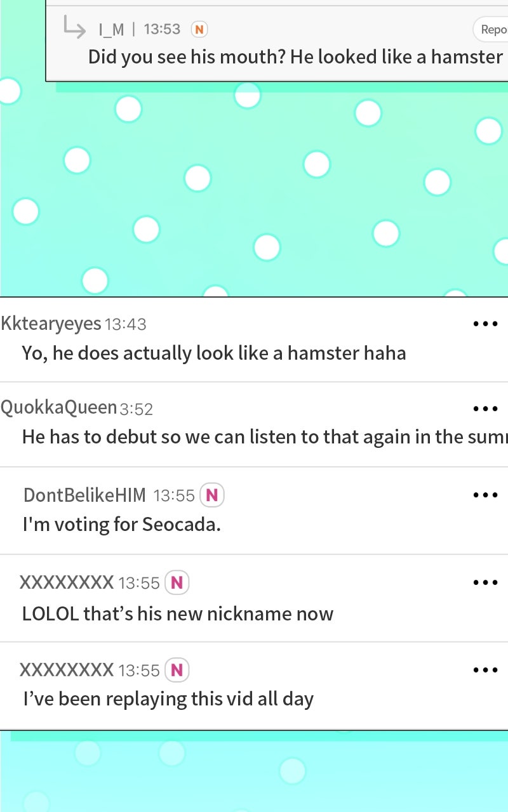Image resolution: width=508 pixels, height=812 pixels.
Task: Open options for the 'LOLOL that's his new nickname' comment
Action: point(485,582)
